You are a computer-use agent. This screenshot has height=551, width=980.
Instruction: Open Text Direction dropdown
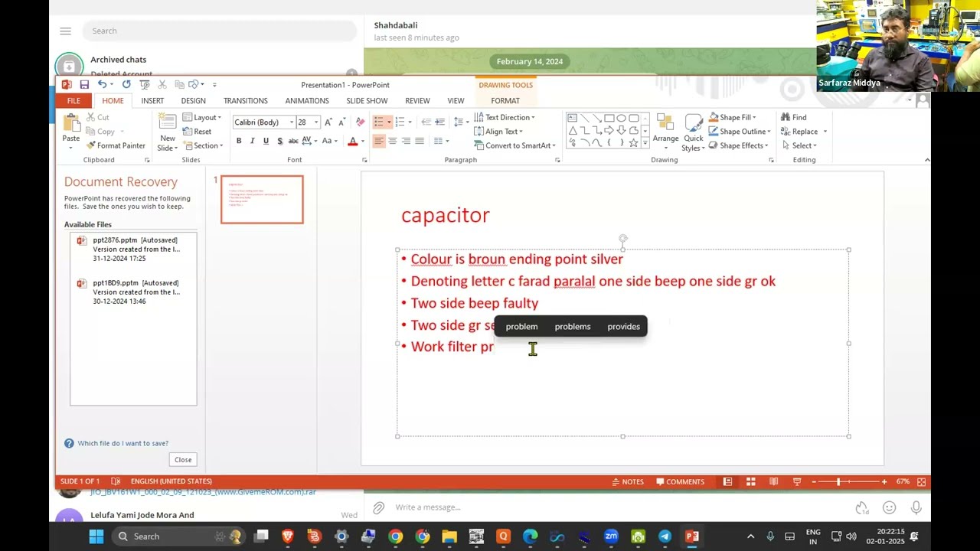pos(505,117)
